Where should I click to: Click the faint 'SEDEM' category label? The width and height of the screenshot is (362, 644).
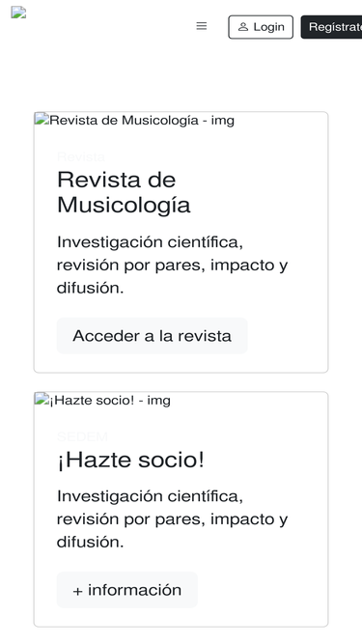[x=82, y=436]
